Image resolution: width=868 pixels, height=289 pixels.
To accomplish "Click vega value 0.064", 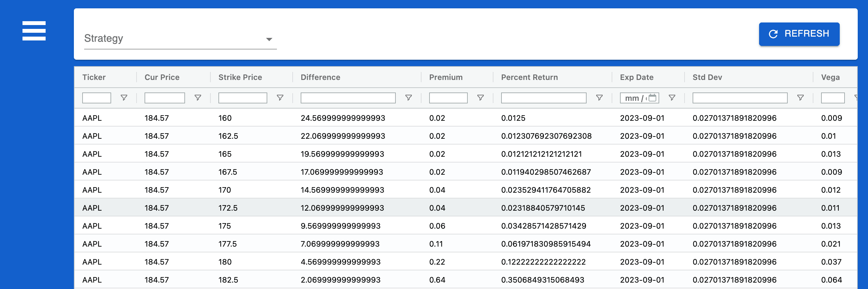I will pyautogui.click(x=832, y=280).
